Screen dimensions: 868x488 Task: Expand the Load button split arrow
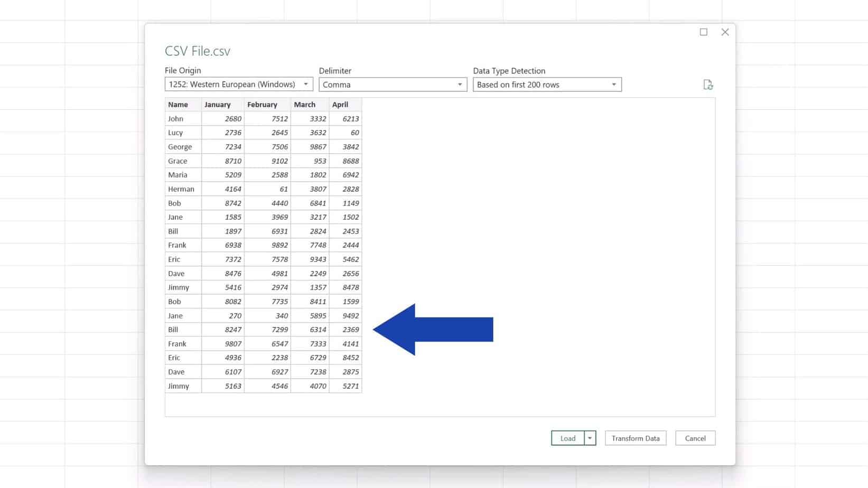click(x=590, y=438)
